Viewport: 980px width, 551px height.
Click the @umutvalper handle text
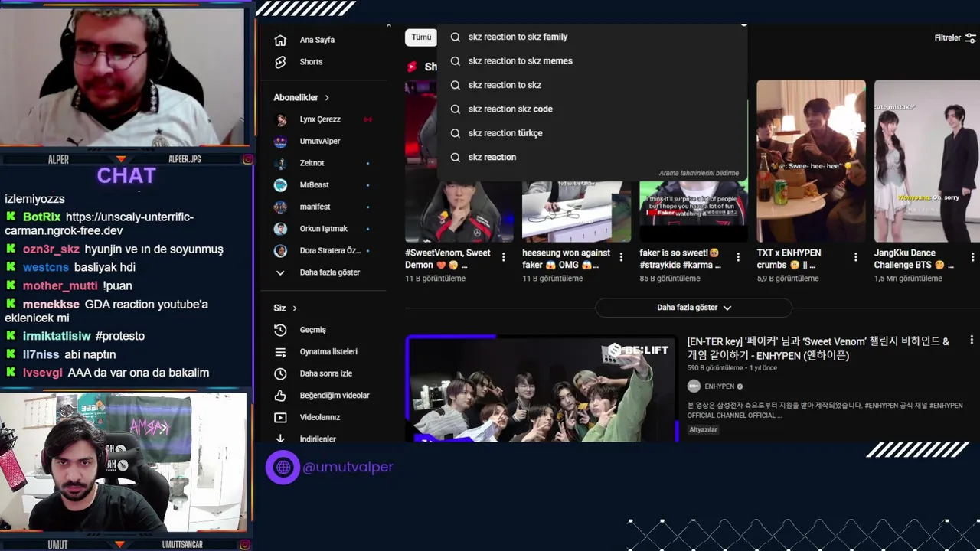348,467
